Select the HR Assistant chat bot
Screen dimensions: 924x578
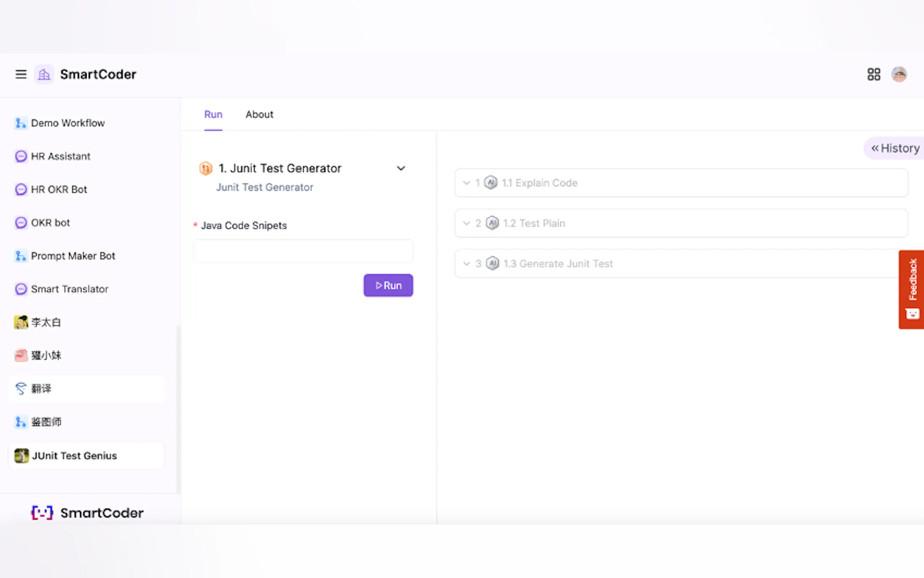pyautogui.click(x=60, y=157)
